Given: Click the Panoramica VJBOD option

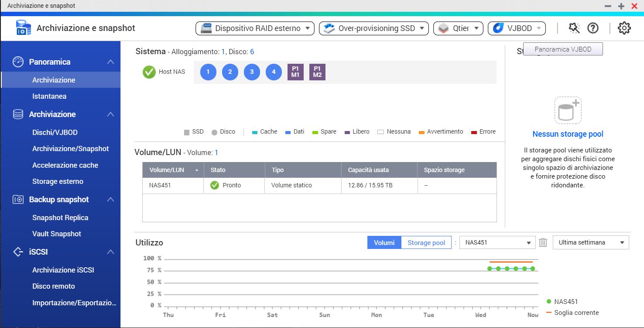Looking at the screenshot, I should pyautogui.click(x=563, y=49).
